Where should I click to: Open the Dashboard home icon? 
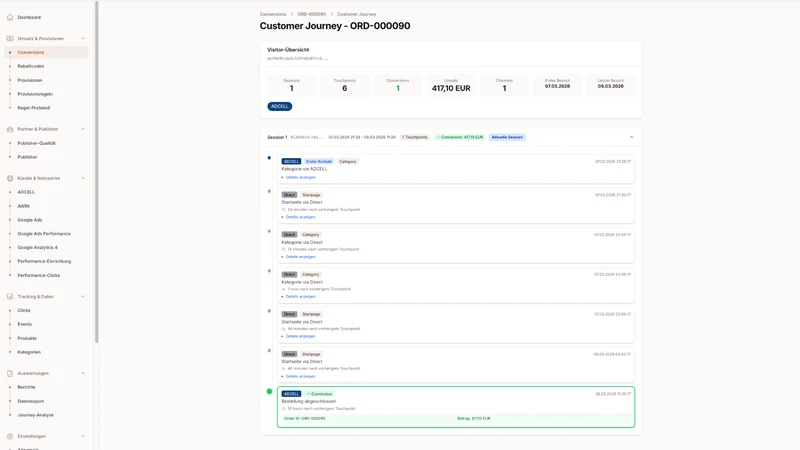coord(10,17)
